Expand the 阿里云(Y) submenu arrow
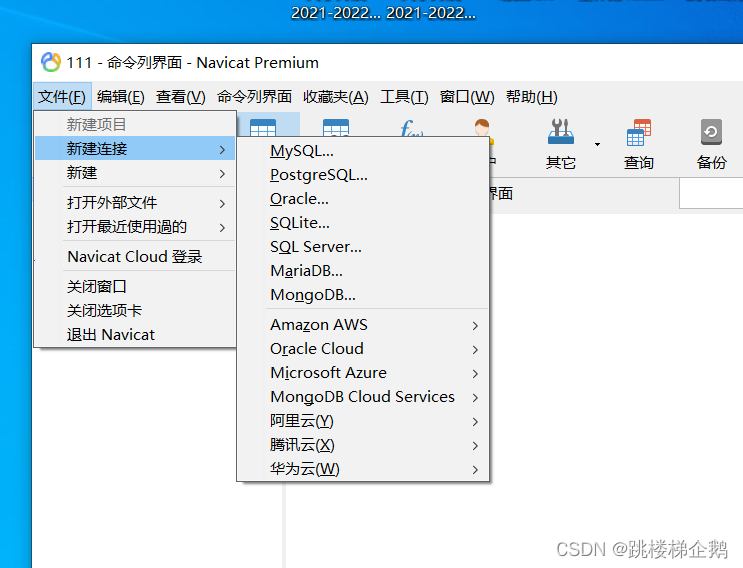743x568 pixels. pyautogui.click(x=475, y=422)
